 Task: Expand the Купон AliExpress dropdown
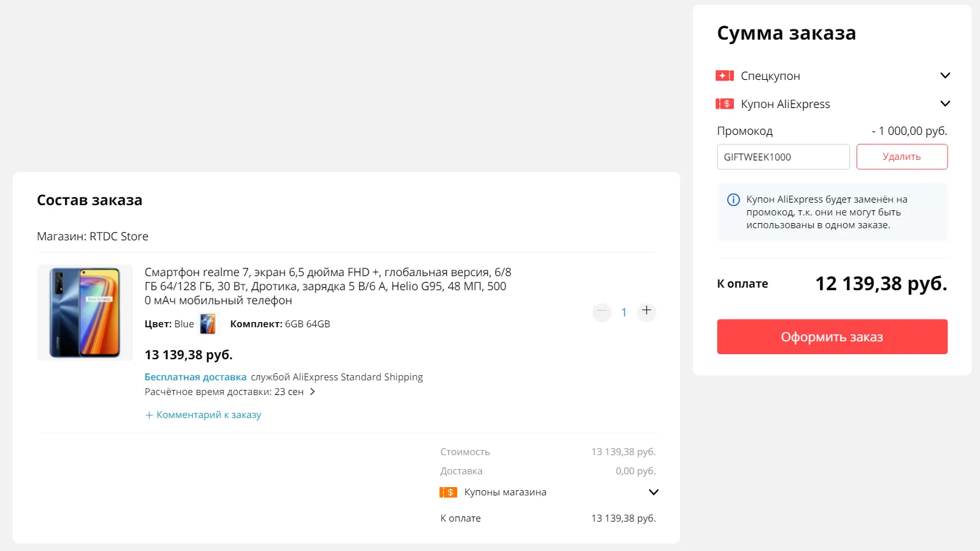pos(945,104)
